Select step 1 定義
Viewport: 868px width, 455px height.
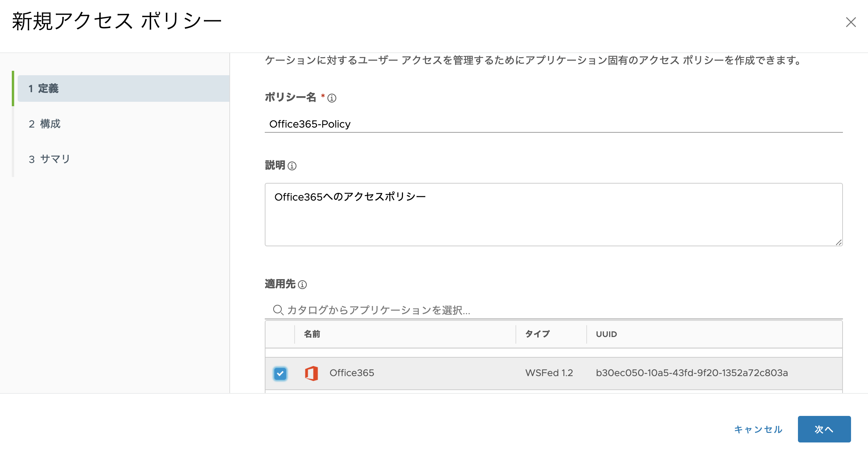124,88
